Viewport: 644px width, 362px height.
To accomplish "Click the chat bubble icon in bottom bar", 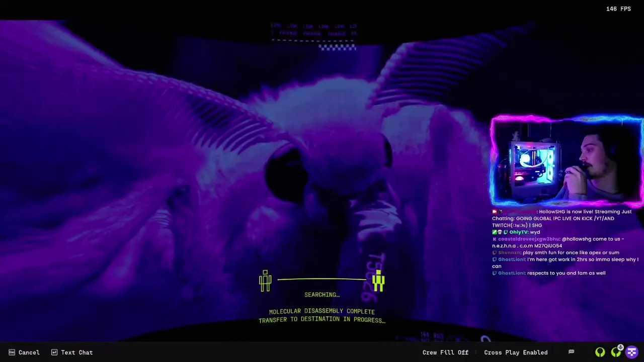I will [x=571, y=352].
